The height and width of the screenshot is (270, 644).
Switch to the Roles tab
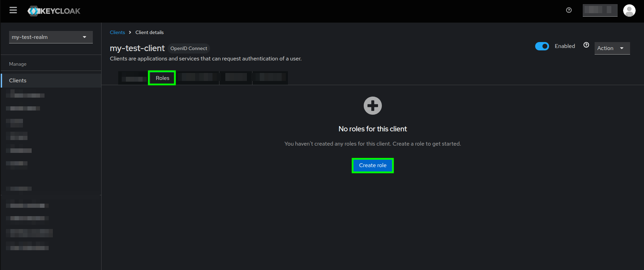coord(162,78)
